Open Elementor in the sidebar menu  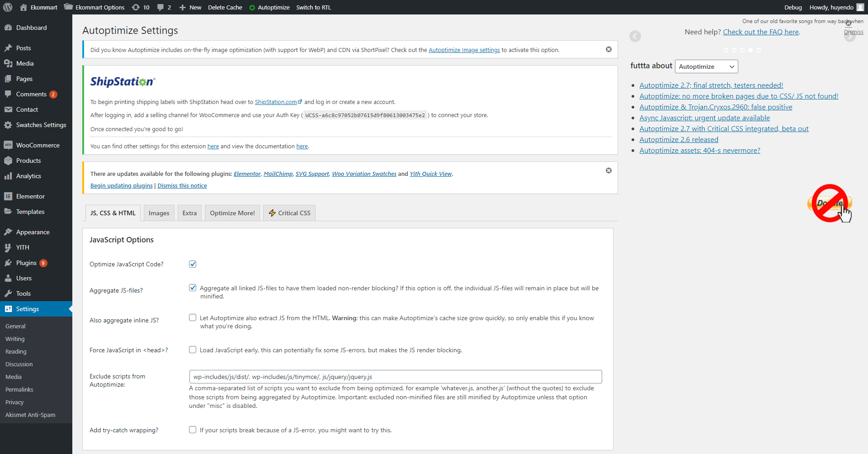[30, 196]
